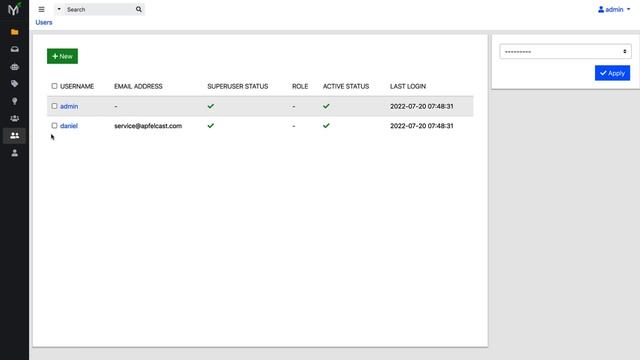Open the bulk action select box
This screenshot has height=360, width=640.
click(565, 51)
